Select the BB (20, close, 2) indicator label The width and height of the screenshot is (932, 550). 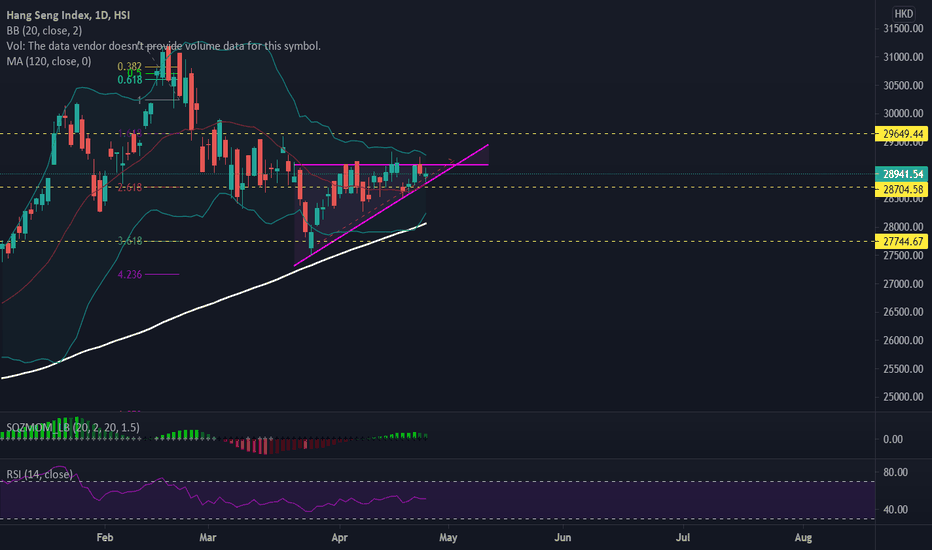click(44, 31)
